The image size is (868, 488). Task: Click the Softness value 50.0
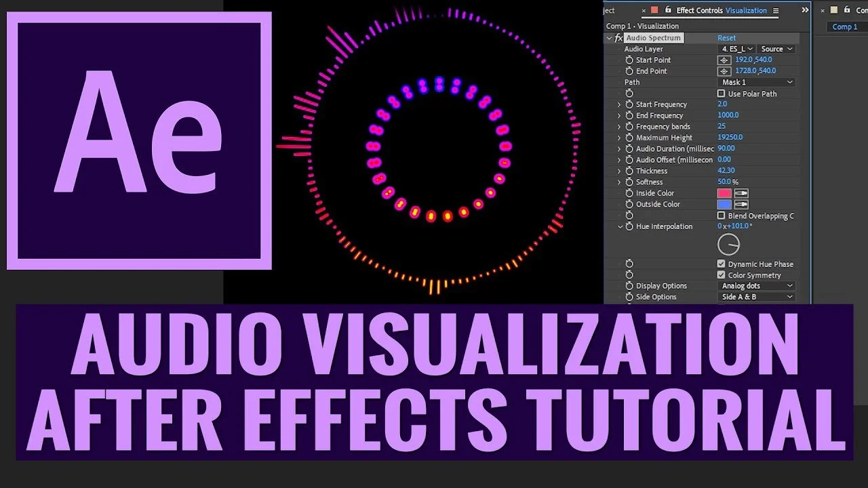click(724, 182)
